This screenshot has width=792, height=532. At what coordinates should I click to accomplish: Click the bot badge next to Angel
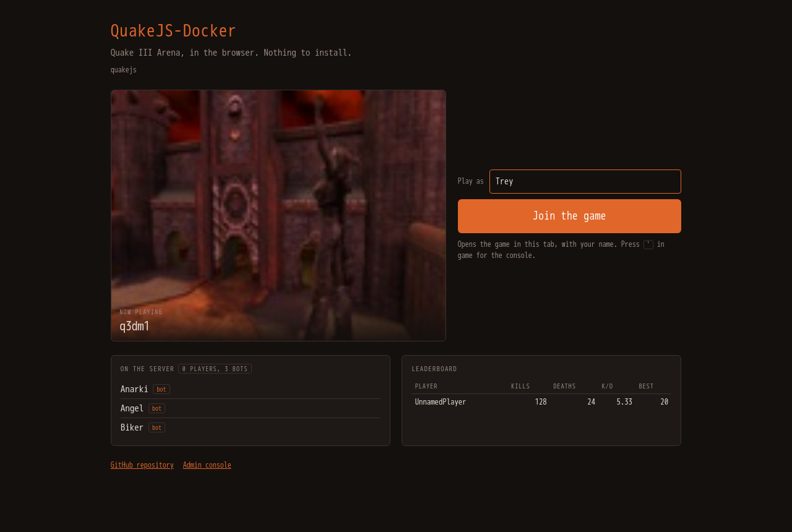coord(157,408)
